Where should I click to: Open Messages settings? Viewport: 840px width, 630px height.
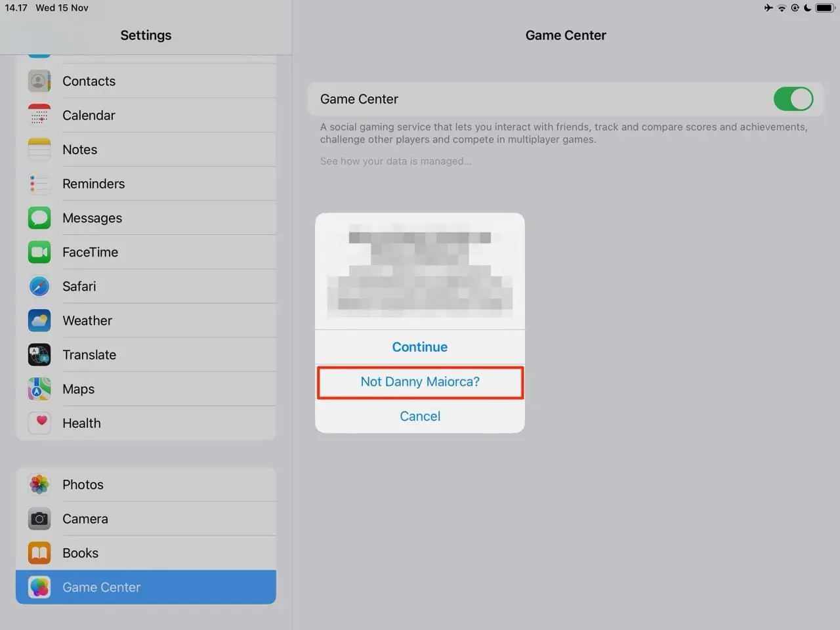[92, 217]
